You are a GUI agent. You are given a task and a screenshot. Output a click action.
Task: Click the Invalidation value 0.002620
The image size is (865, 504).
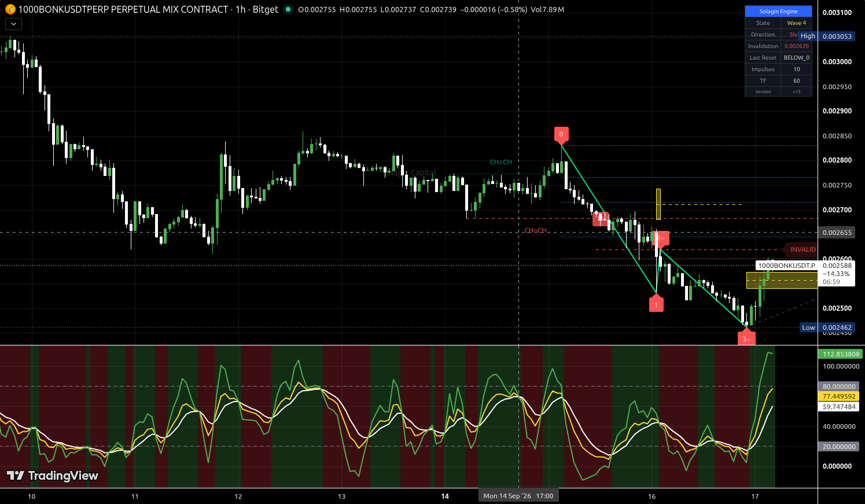[x=796, y=46]
